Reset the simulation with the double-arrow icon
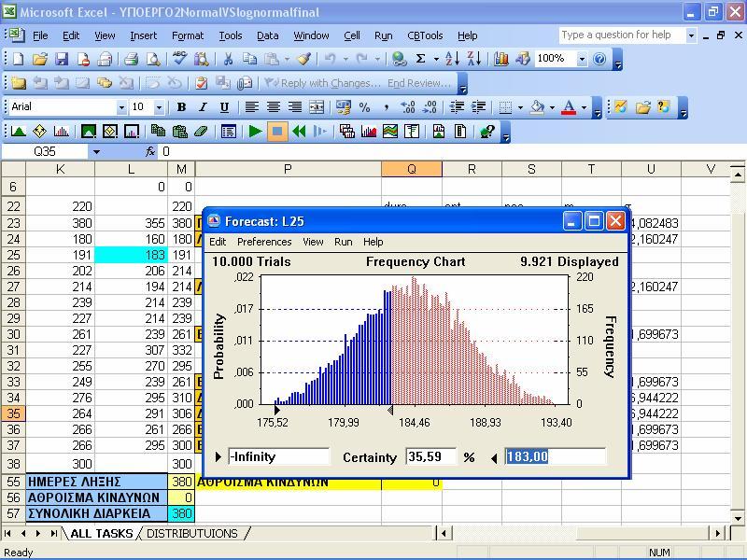Image resolution: width=747 pixels, height=560 pixels. (299, 131)
